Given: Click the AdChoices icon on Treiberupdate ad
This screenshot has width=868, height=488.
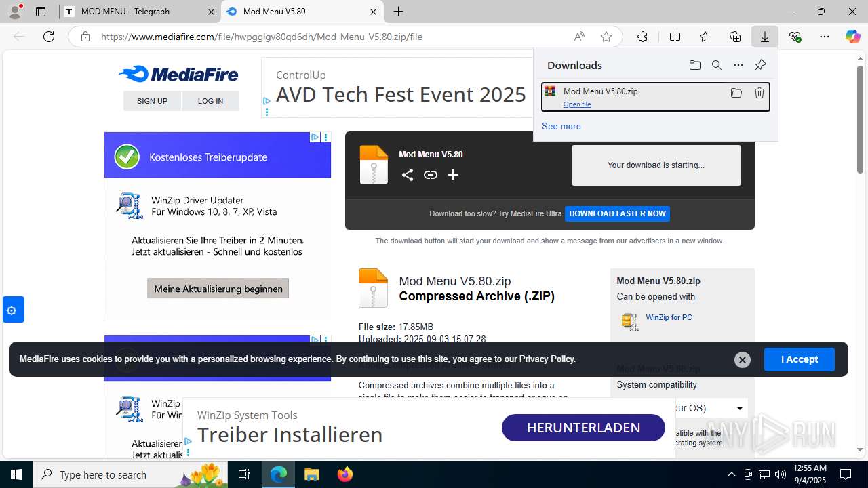Looking at the screenshot, I should pos(315,137).
